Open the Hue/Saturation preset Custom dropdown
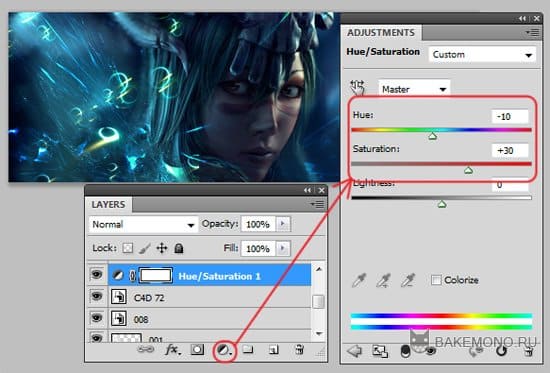Viewport: 550px width, 373px height. coord(482,55)
